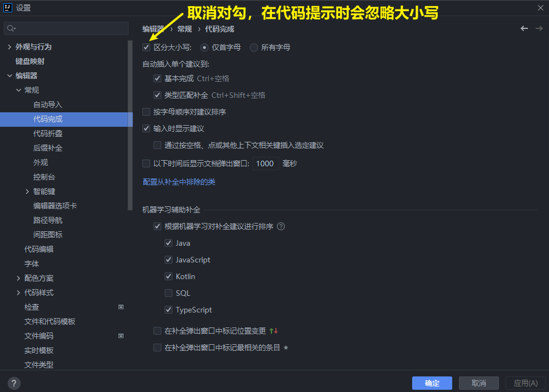Expand the 智能键 tree node
The width and height of the screenshot is (549, 392).
point(27,191)
